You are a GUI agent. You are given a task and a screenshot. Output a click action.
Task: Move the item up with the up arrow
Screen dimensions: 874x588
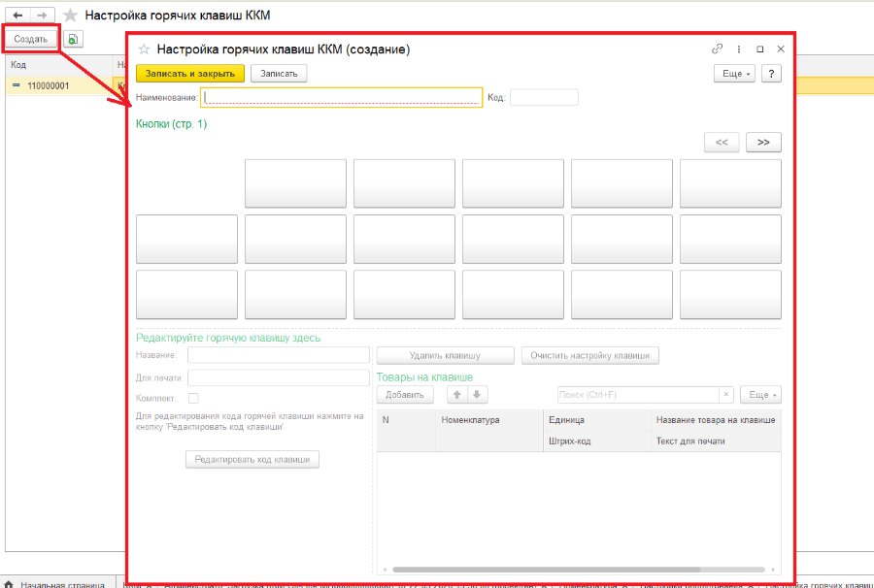pos(457,395)
